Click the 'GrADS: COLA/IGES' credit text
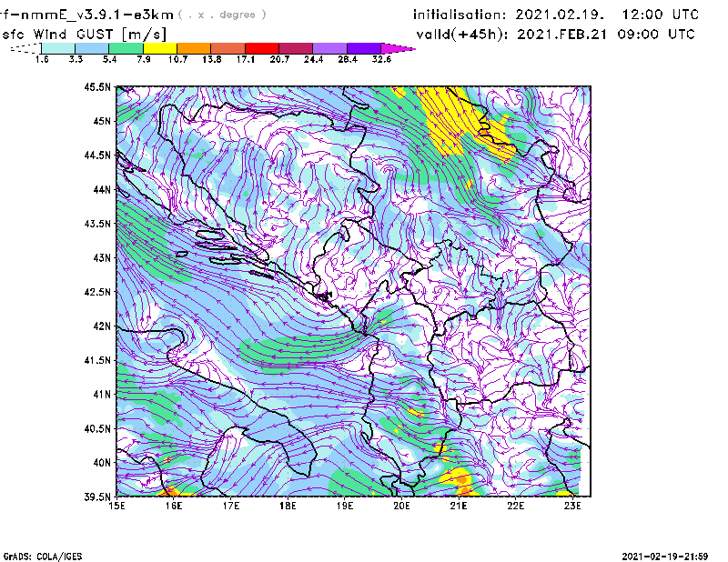The image size is (728, 562). (43, 557)
